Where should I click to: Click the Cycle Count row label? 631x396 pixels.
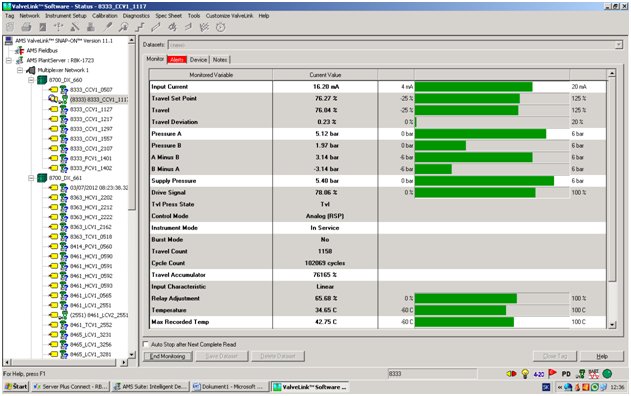pyautogui.click(x=168, y=263)
